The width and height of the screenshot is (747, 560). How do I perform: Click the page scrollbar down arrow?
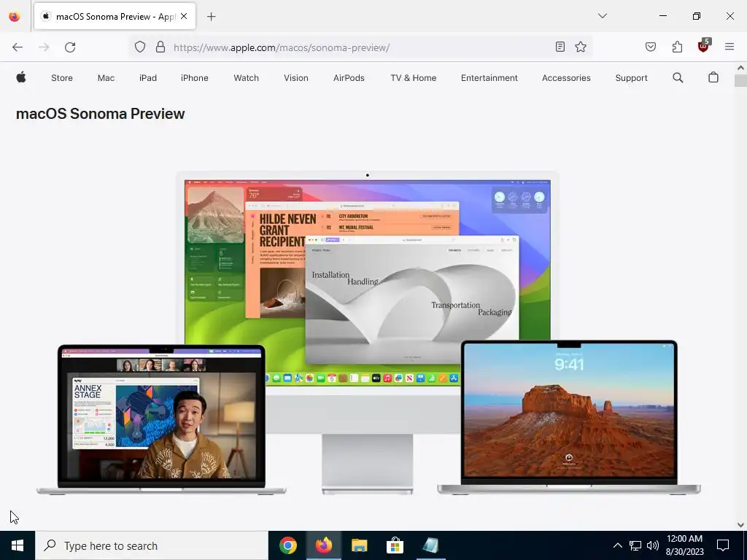(x=740, y=525)
